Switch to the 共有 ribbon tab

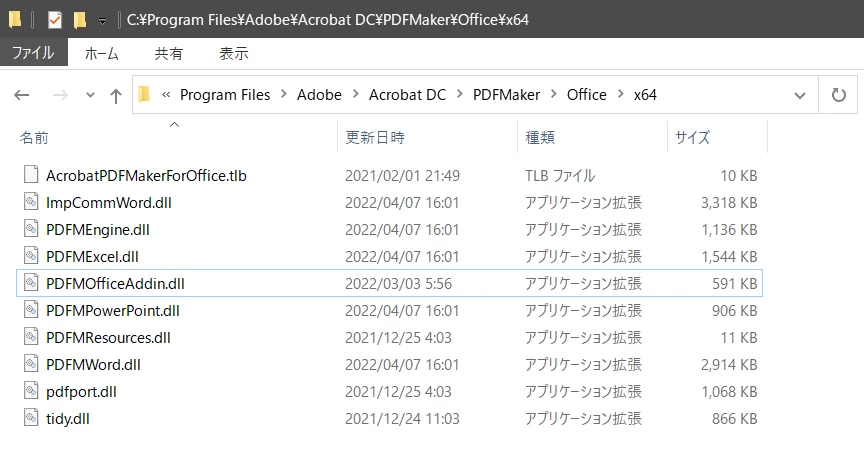point(169,53)
